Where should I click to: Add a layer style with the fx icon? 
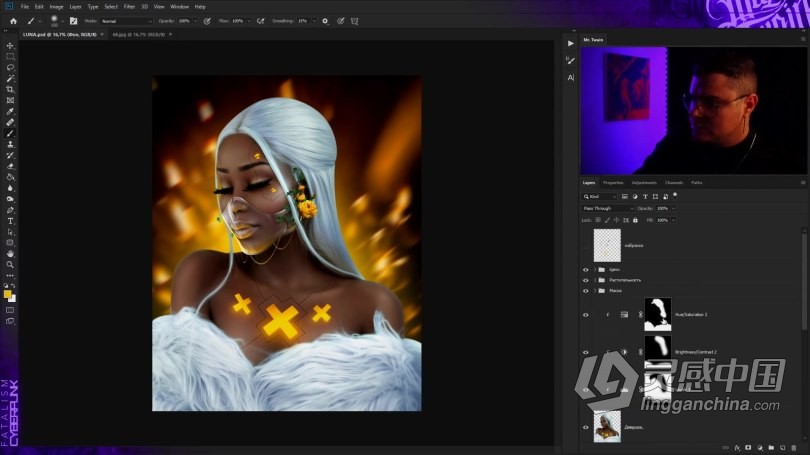[737, 448]
